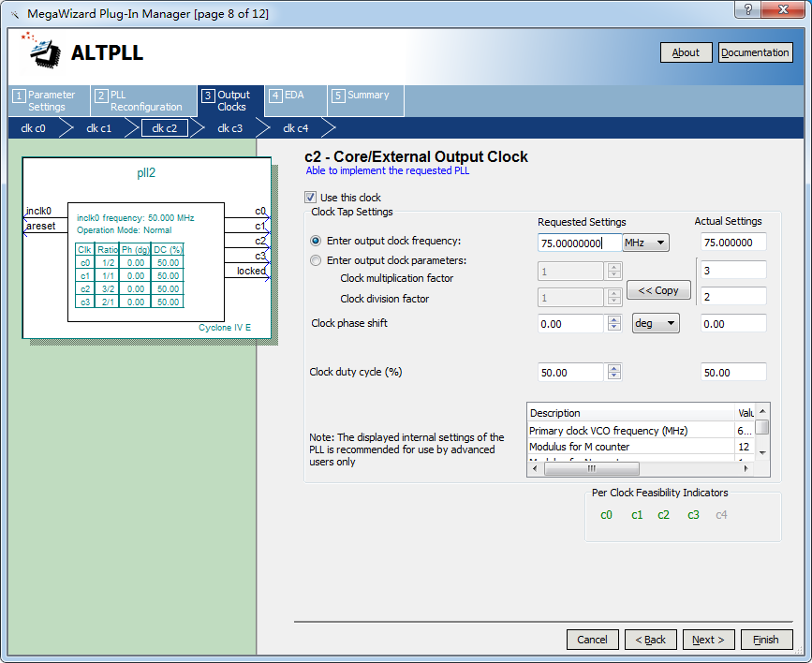Select Enter output clock parameters radio
The height and width of the screenshot is (663, 812).
[x=316, y=260]
